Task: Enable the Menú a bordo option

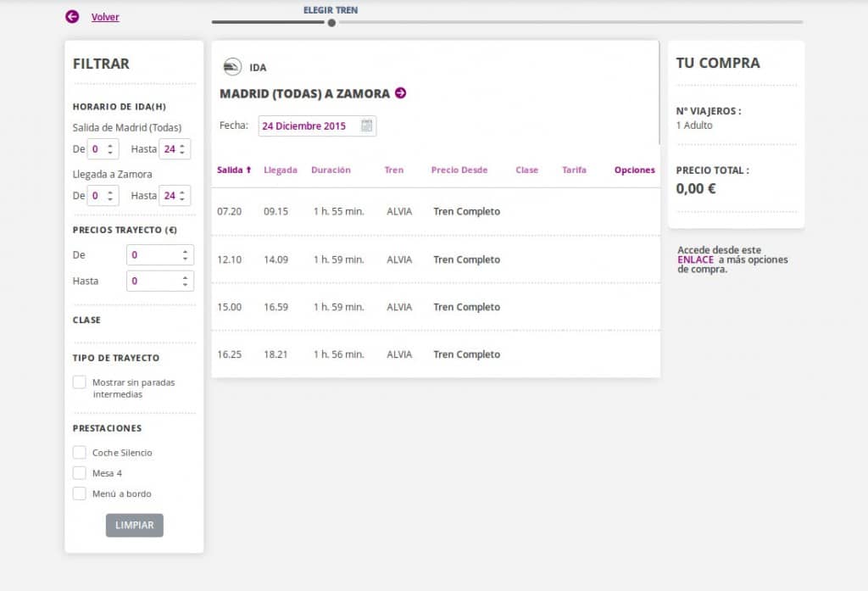Action: click(x=80, y=493)
